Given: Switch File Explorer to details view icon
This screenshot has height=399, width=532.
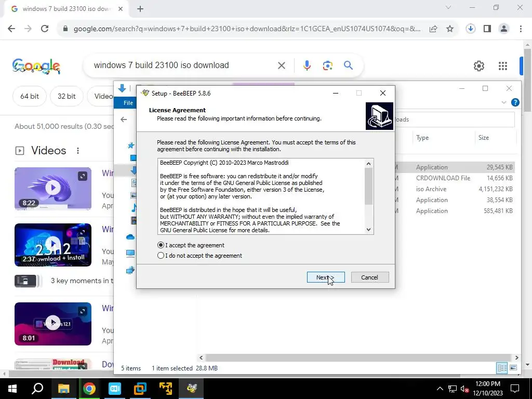Looking at the screenshot, I should [x=502, y=368].
